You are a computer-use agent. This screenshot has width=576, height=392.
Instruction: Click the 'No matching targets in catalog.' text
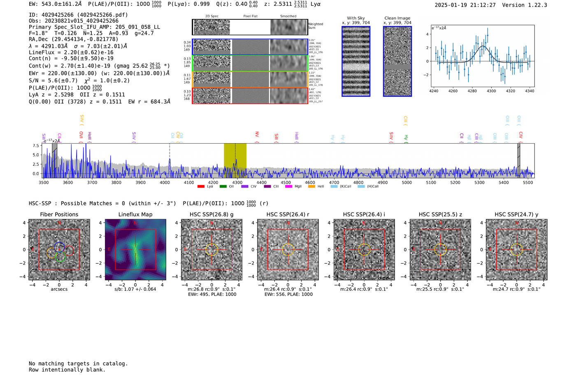78,364
